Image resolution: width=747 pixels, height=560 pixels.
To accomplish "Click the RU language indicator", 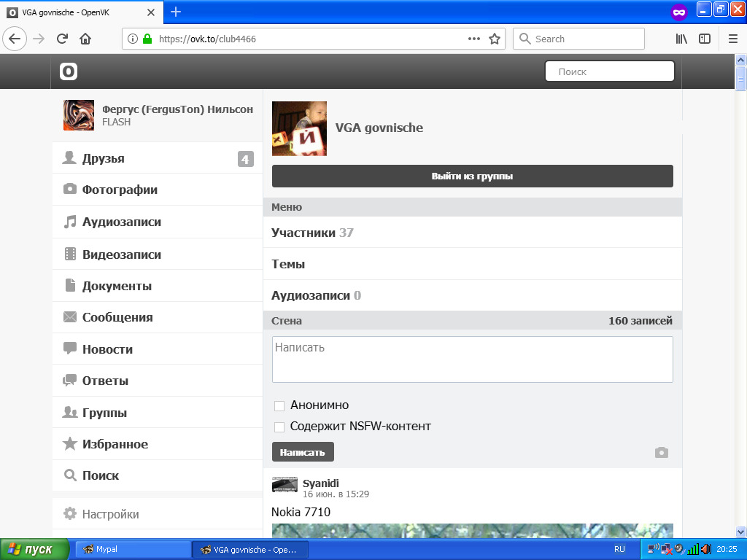I will (619, 550).
